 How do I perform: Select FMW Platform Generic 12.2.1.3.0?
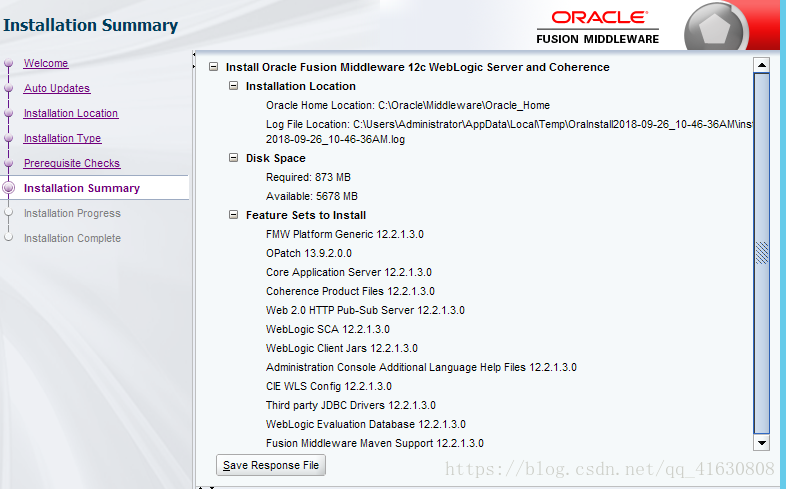345,234
